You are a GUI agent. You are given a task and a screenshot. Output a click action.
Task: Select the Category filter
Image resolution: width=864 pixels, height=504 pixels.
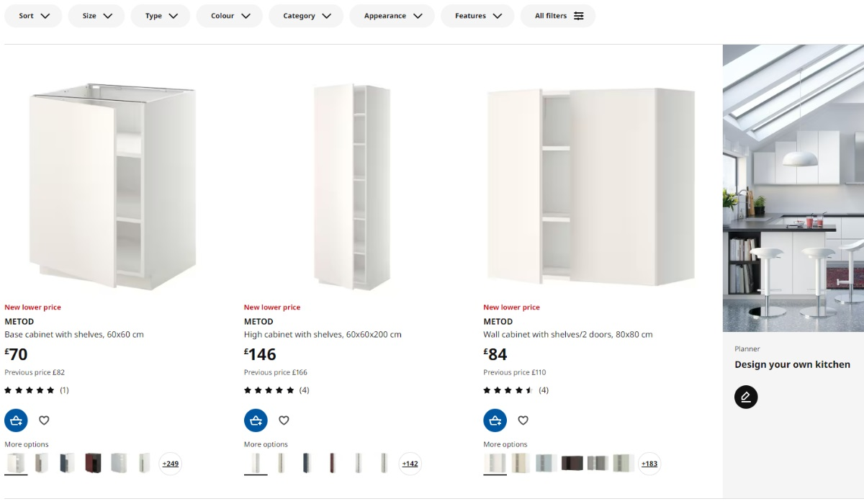pos(306,15)
